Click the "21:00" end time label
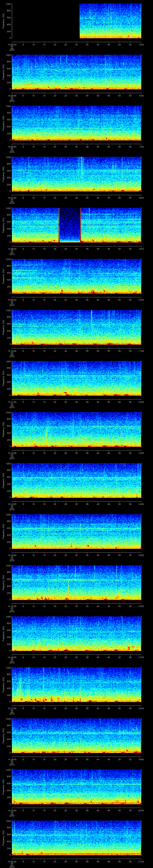 click(141, 861)
